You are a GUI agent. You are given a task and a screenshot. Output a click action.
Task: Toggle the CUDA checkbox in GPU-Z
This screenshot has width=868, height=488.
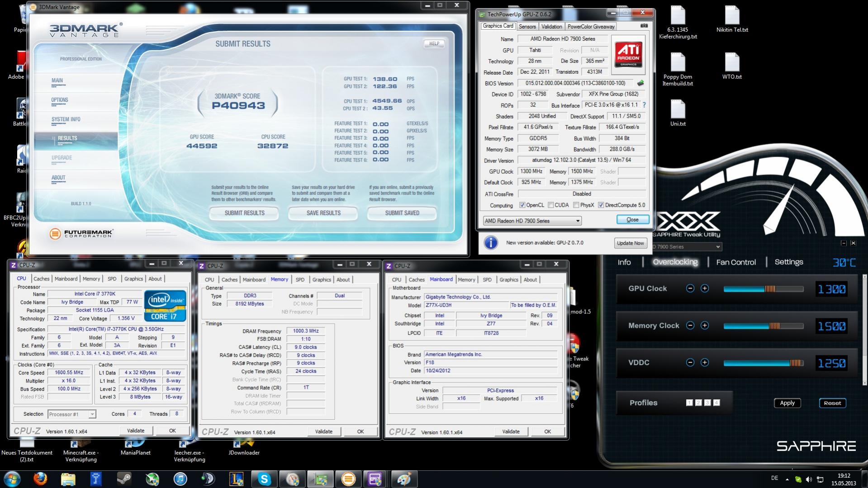click(x=551, y=205)
